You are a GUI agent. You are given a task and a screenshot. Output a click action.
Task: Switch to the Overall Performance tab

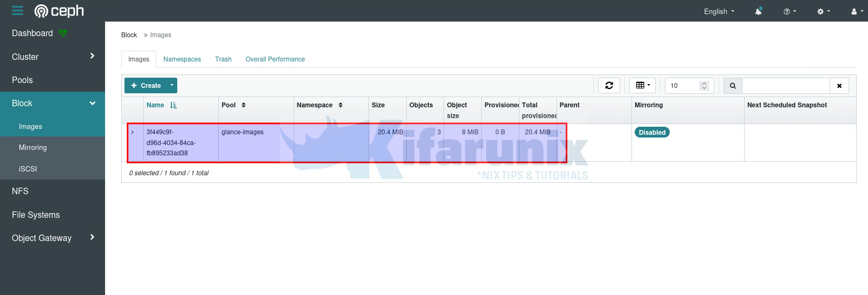click(x=275, y=59)
